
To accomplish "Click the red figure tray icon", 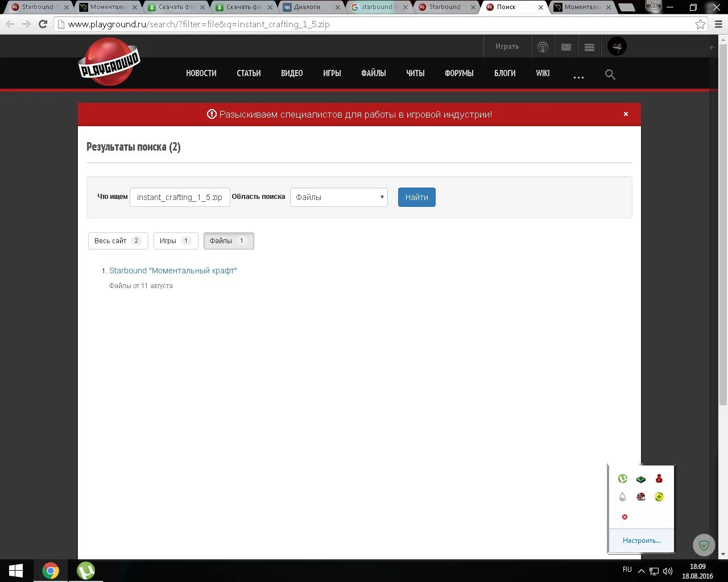I will pyautogui.click(x=659, y=479).
